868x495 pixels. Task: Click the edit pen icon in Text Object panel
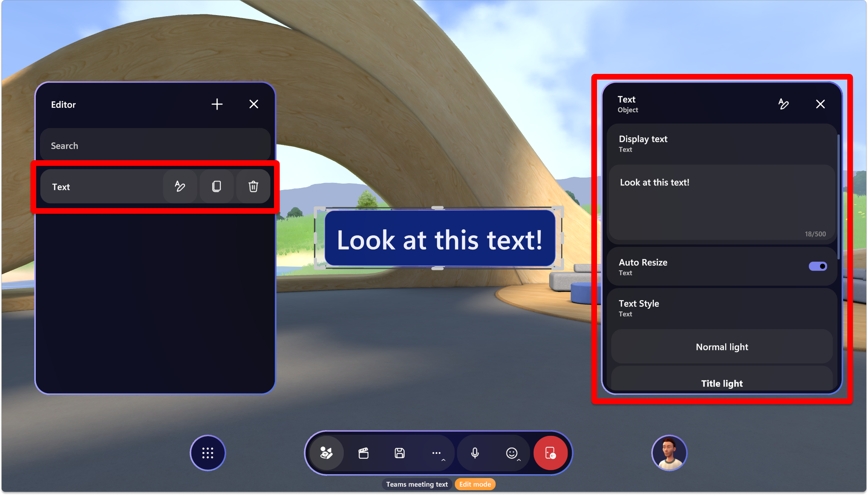[x=783, y=104]
